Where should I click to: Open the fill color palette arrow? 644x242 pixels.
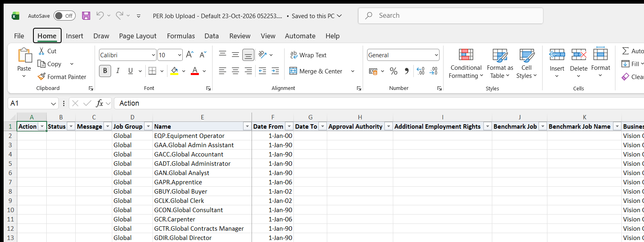click(184, 71)
